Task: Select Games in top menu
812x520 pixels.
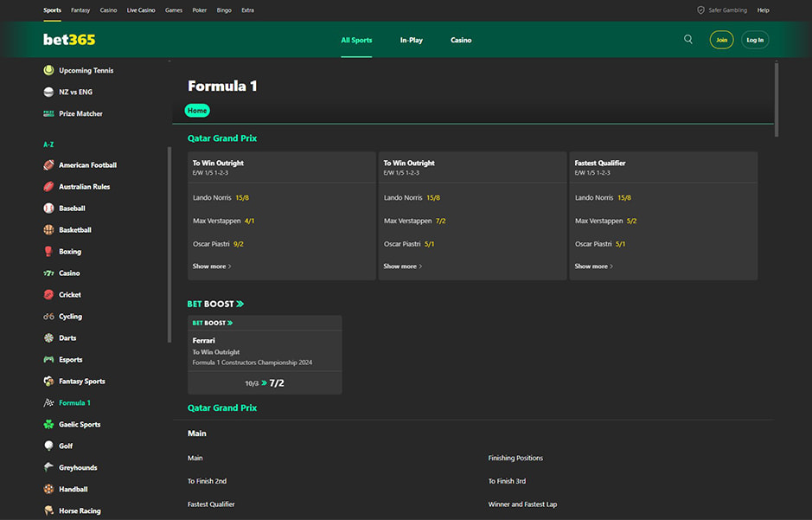Action: coord(174,10)
